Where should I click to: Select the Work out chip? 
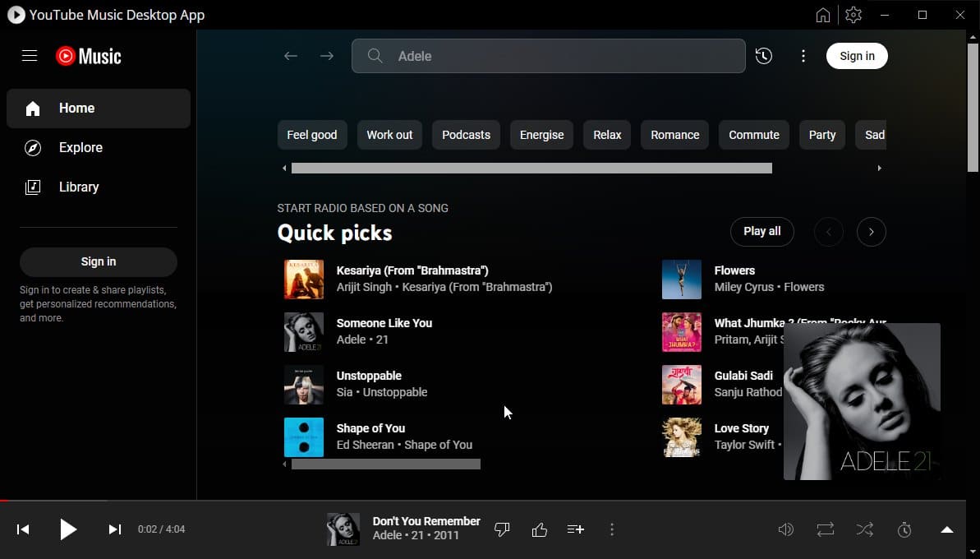[389, 135]
